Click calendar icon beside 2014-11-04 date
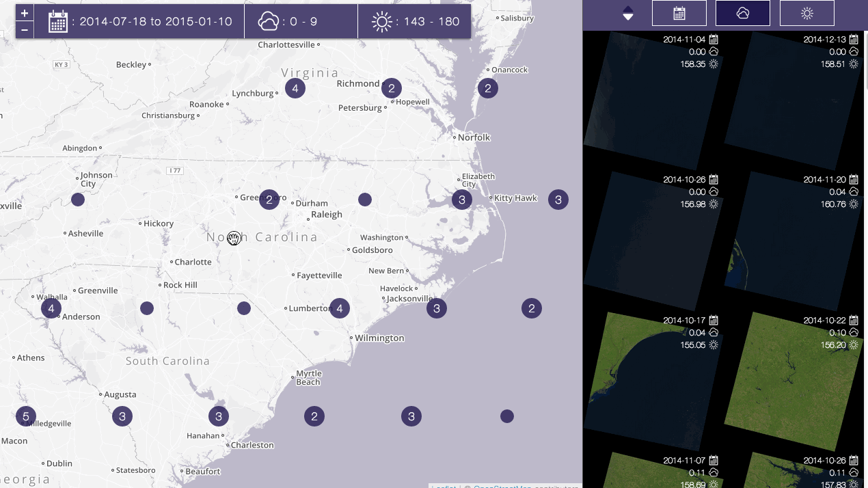 pyautogui.click(x=714, y=39)
